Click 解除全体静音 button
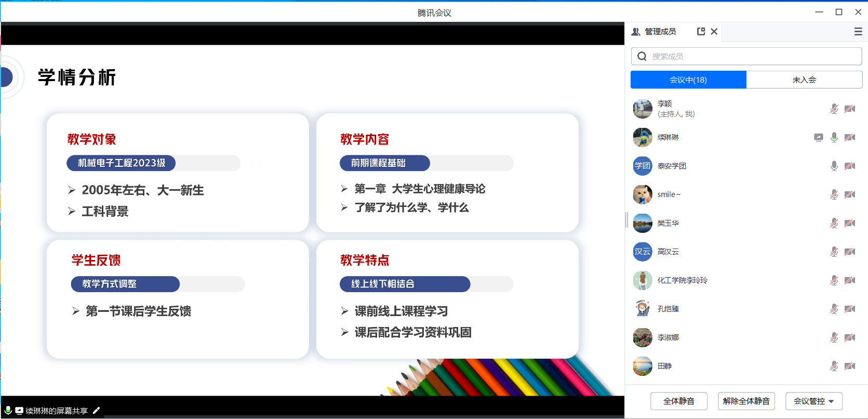Image resolution: width=868 pixels, height=419 pixels. coord(746,401)
